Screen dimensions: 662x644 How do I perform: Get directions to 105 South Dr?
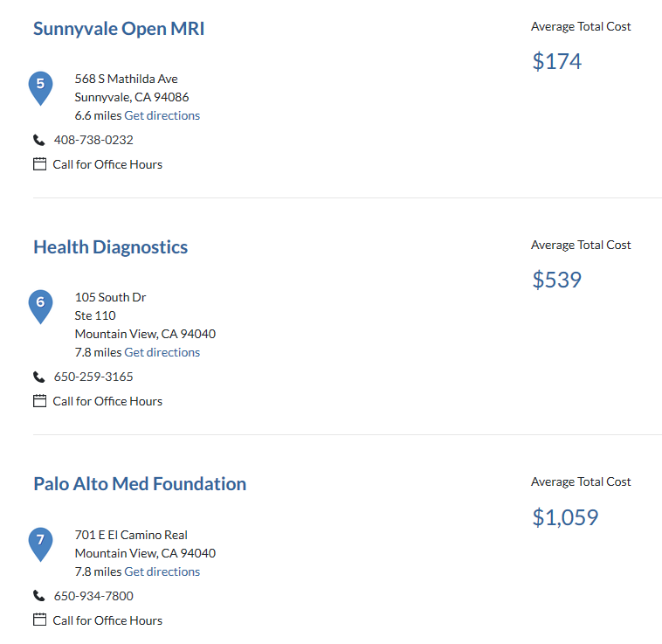pyautogui.click(x=162, y=352)
